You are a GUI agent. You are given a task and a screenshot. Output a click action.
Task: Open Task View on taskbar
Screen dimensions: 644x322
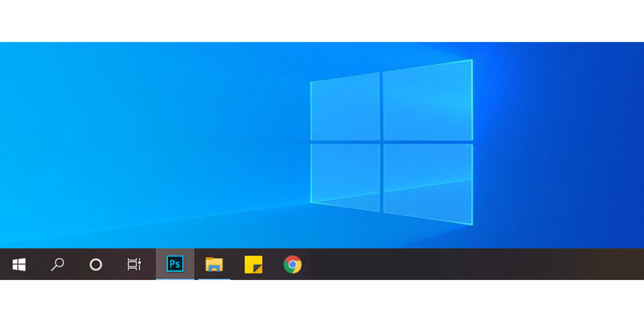pos(134,264)
